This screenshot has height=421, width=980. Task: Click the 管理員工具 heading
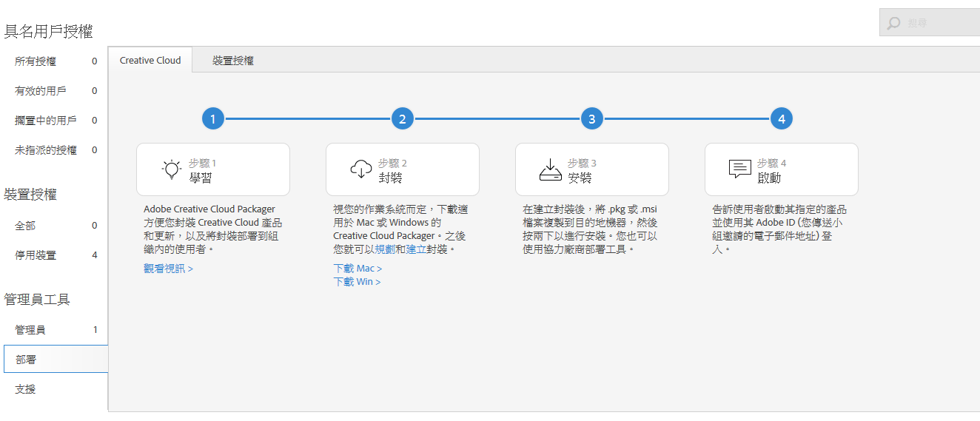click(37, 300)
